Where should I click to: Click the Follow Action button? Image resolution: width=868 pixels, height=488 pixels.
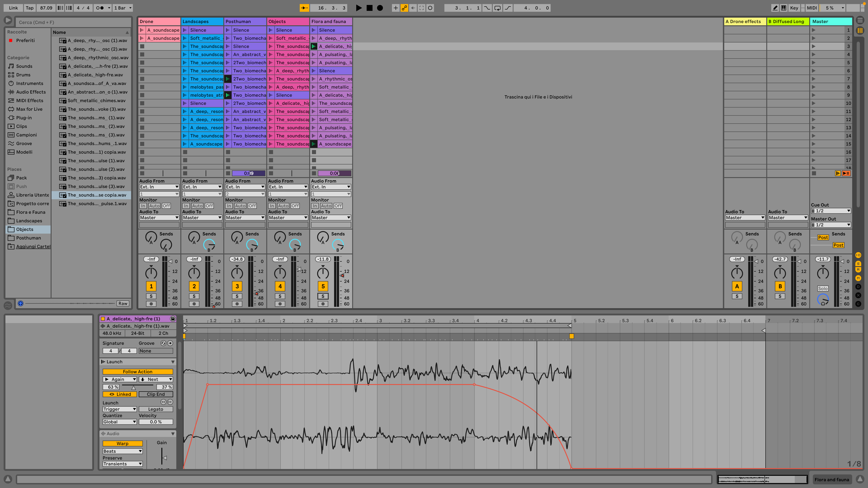point(137,371)
